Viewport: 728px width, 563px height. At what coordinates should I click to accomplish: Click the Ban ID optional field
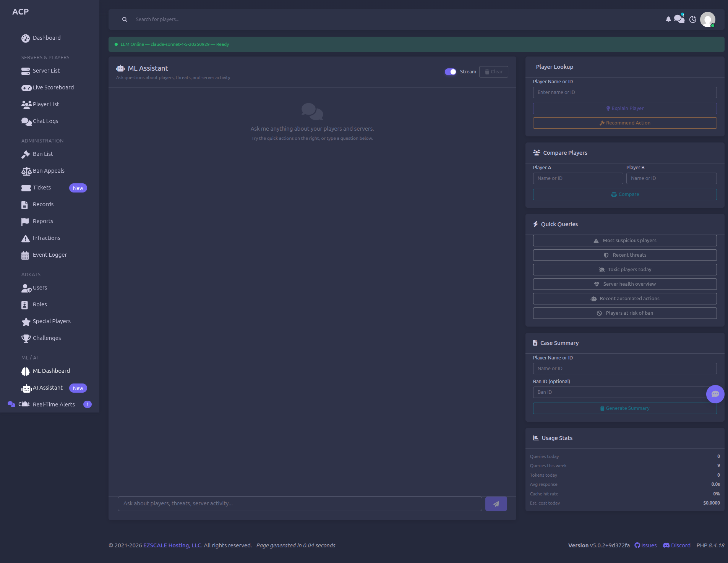(625, 392)
